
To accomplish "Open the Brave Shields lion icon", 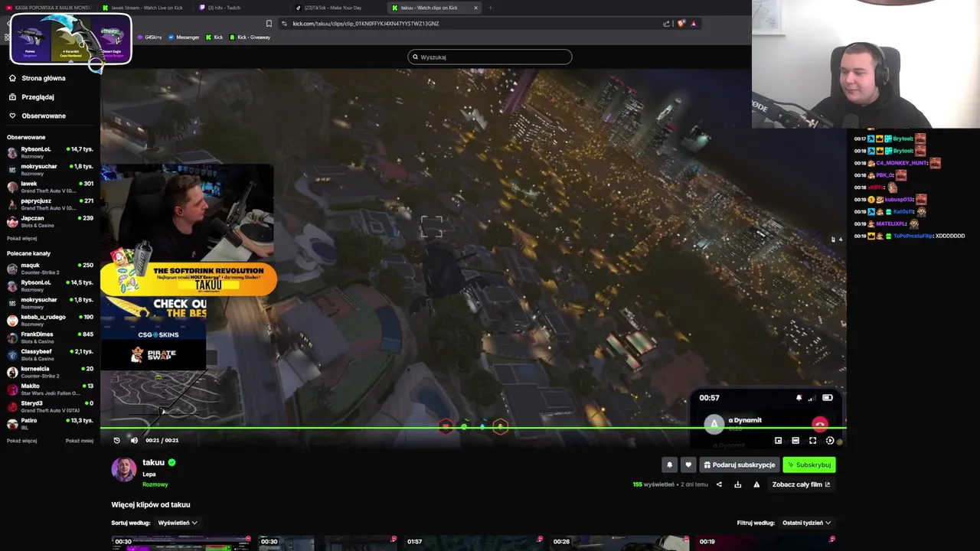I will (x=681, y=24).
